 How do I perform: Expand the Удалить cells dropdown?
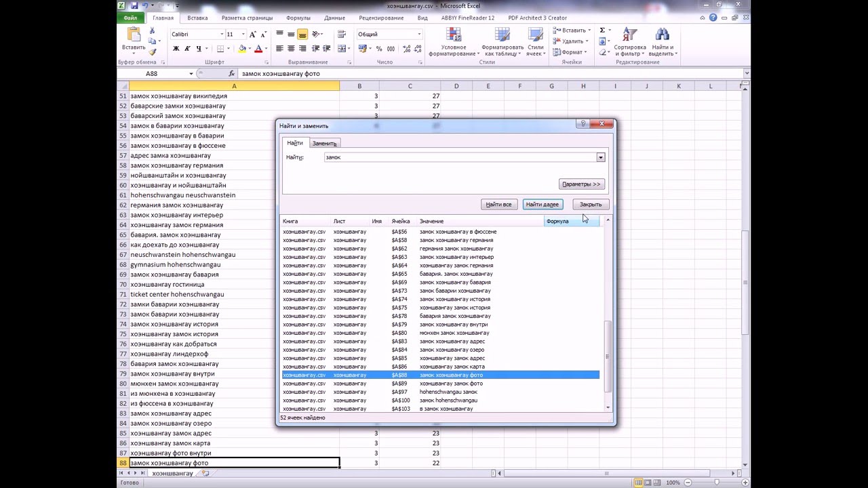coord(587,41)
